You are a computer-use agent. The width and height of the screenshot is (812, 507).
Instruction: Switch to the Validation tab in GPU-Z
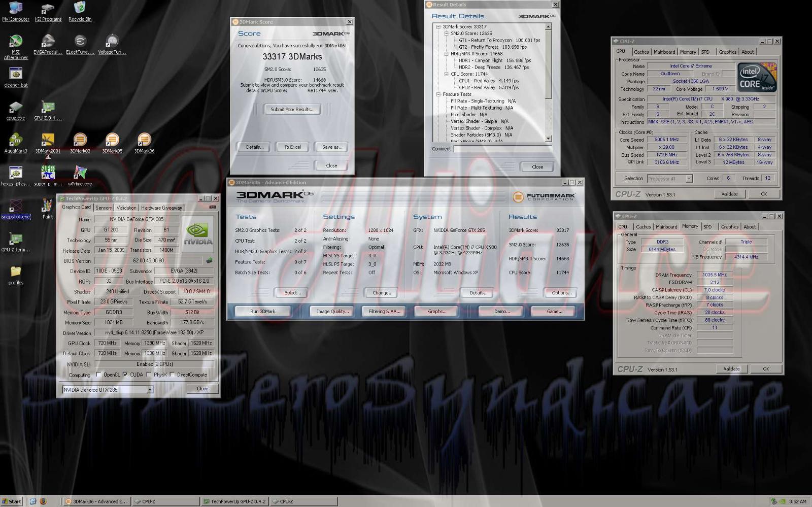[x=126, y=208]
